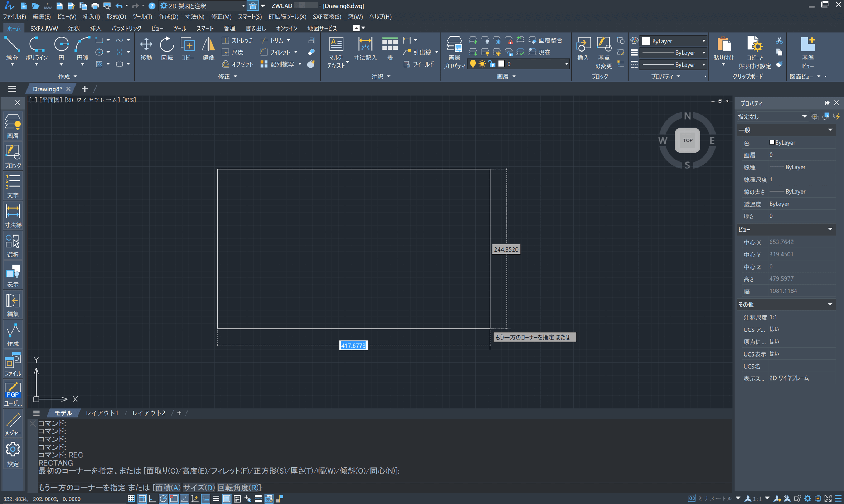The height and width of the screenshot is (504, 844).
Task: Start the Dimension (寸法記入) tool
Action: (x=365, y=49)
